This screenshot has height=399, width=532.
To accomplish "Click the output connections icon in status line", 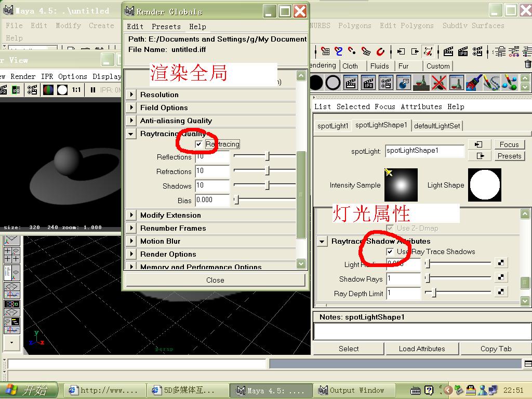I will point(415,51).
